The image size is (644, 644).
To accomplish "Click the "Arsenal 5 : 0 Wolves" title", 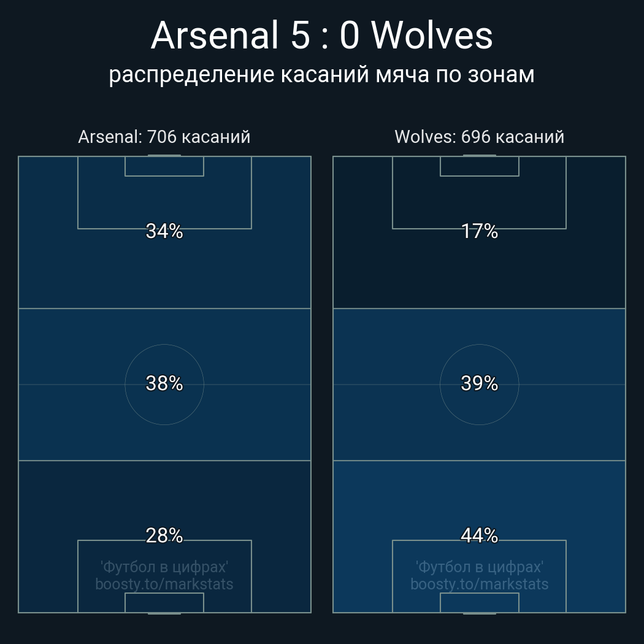I will pyautogui.click(x=321, y=36).
